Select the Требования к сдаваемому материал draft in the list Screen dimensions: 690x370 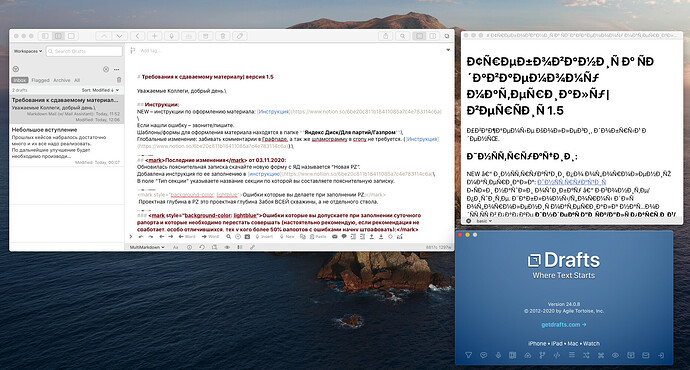(67, 110)
